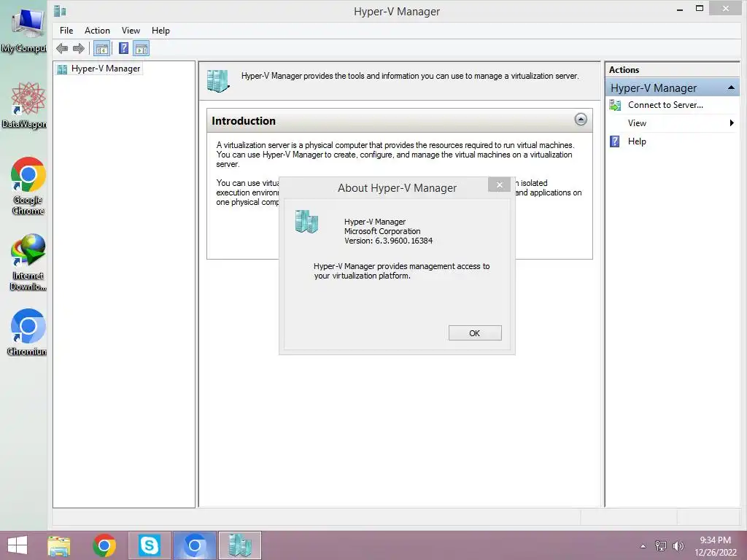Toggle the Show/Hide Console Tree toolbar icon

pos(101,48)
